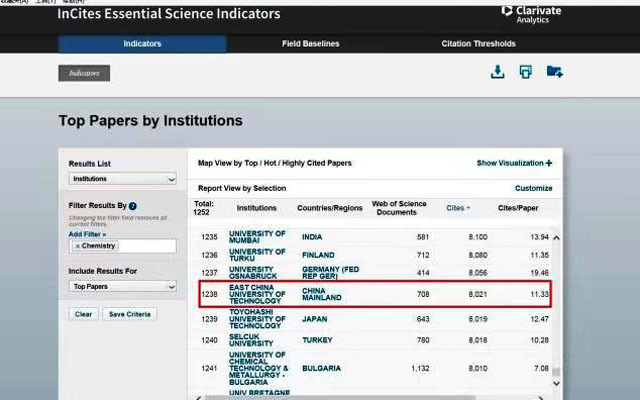The height and width of the screenshot is (400, 640).
Task: Click the GERMANY (FED REP GER) country link
Action: click(331, 273)
